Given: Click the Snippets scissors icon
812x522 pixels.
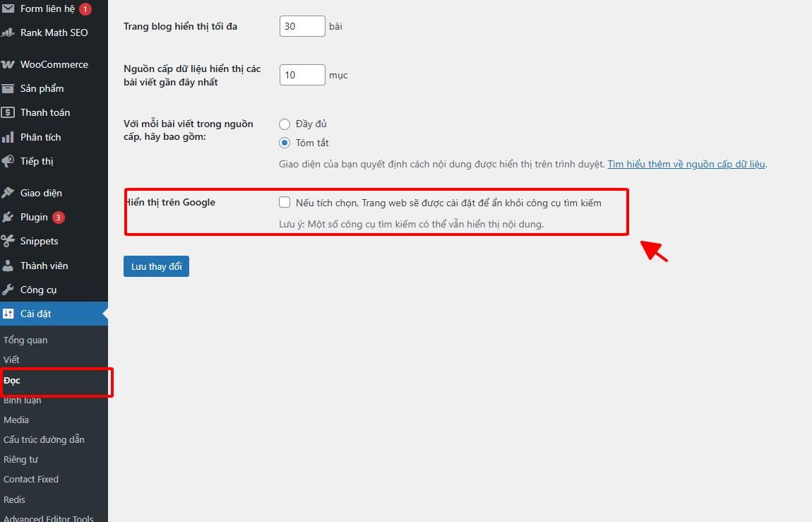Looking at the screenshot, I should [8, 241].
